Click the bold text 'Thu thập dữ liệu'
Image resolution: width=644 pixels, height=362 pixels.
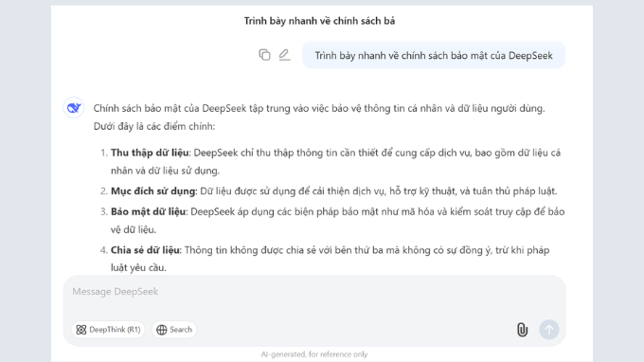tap(150, 153)
